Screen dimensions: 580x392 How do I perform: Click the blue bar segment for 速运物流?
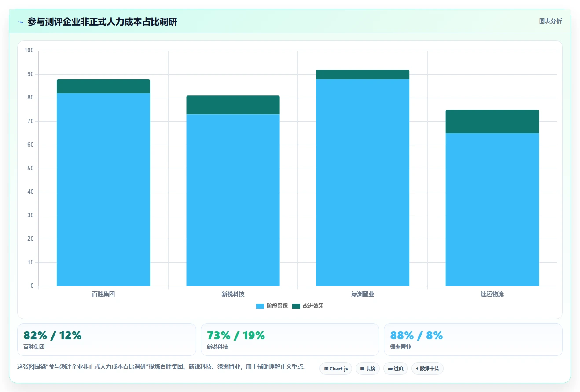tap(492, 209)
